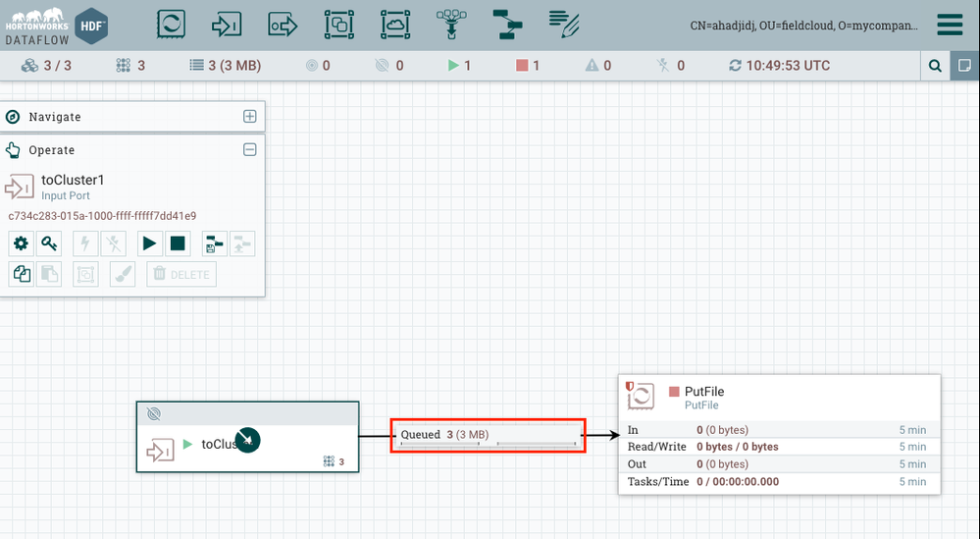The height and width of the screenshot is (539, 980).
Task: Click the not transmitting ports count 0
Action: (389, 66)
